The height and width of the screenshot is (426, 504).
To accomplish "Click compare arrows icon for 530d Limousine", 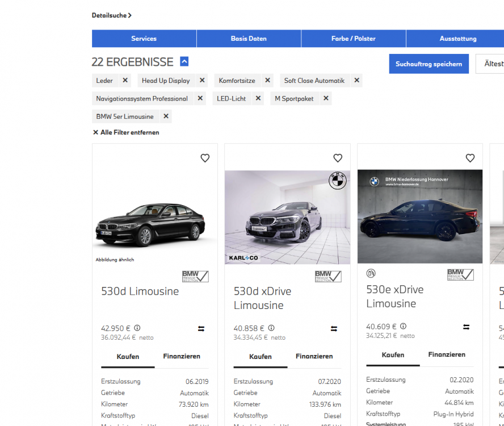I will pos(201,328).
